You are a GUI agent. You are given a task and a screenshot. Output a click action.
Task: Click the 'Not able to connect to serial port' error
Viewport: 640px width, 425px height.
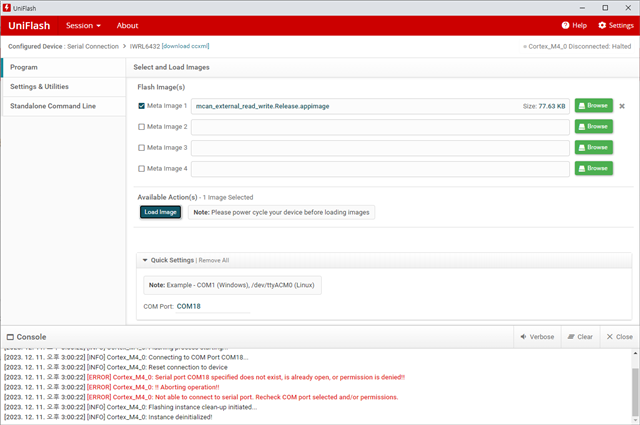[x=201, y=397]
